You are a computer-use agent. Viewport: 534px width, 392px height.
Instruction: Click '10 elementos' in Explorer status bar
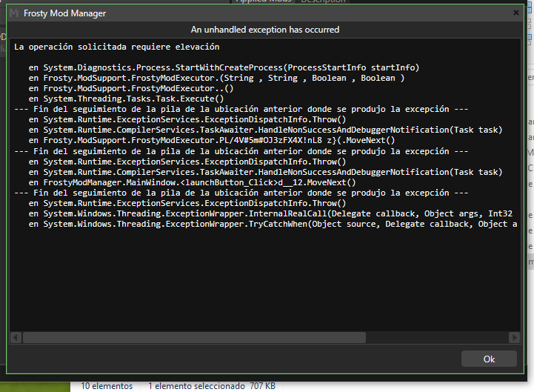[107, 386]
